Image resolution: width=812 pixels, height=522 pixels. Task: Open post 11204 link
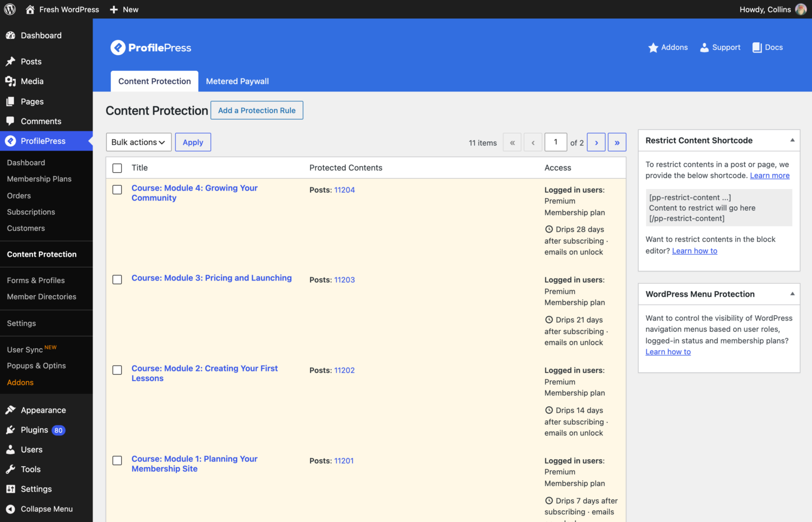coord(344,190)
